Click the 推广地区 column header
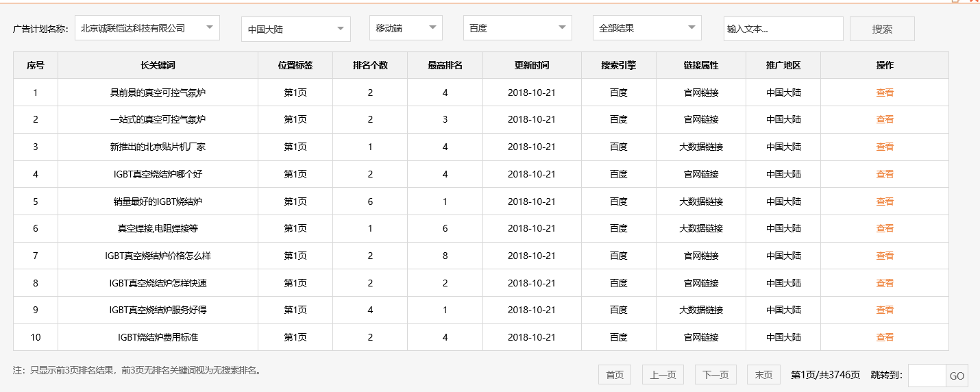980x392 pixels. tap(783, 66)
